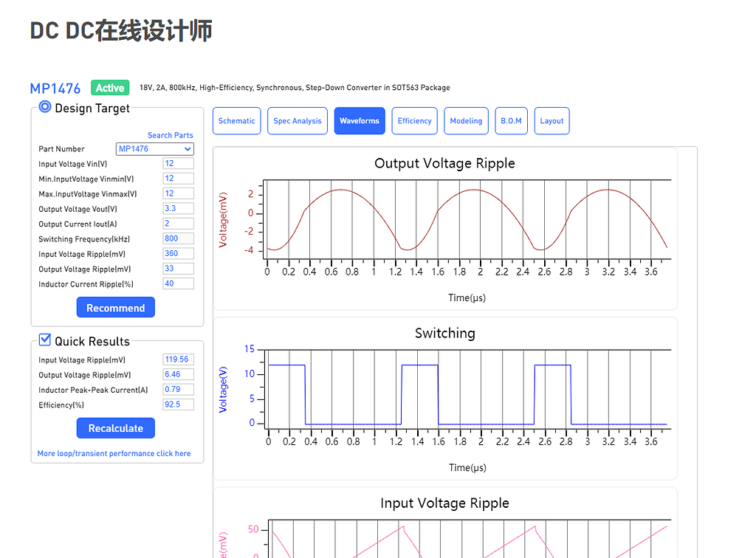Select the Output Voltage Vout input field

coord(178,208)
